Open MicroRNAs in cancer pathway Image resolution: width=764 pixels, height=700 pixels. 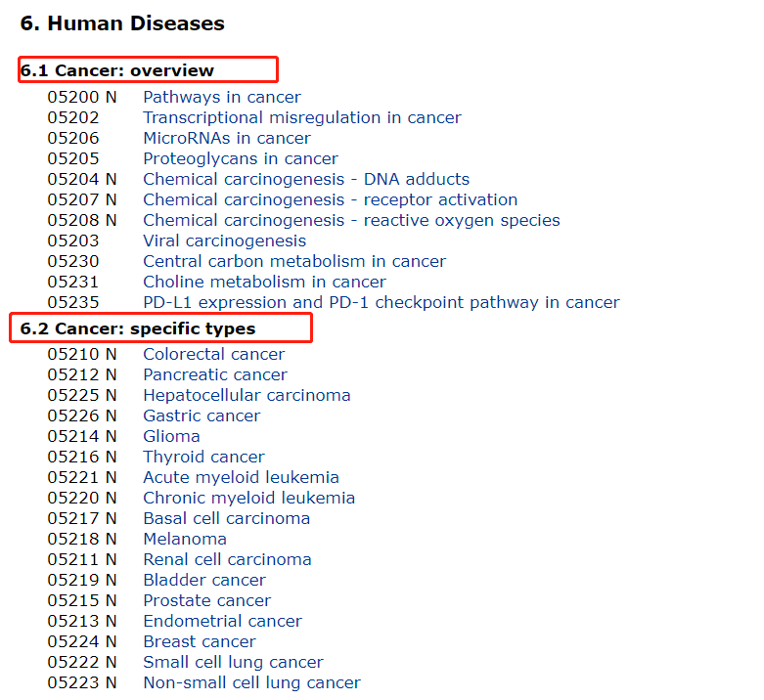pyautogui.click(x=227, y=138)
